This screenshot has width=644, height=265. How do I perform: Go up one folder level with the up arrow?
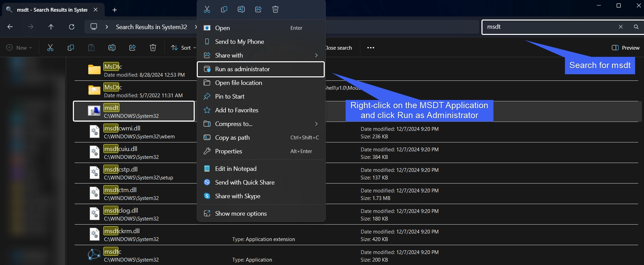pyautogui.click(x=51, y=27)
